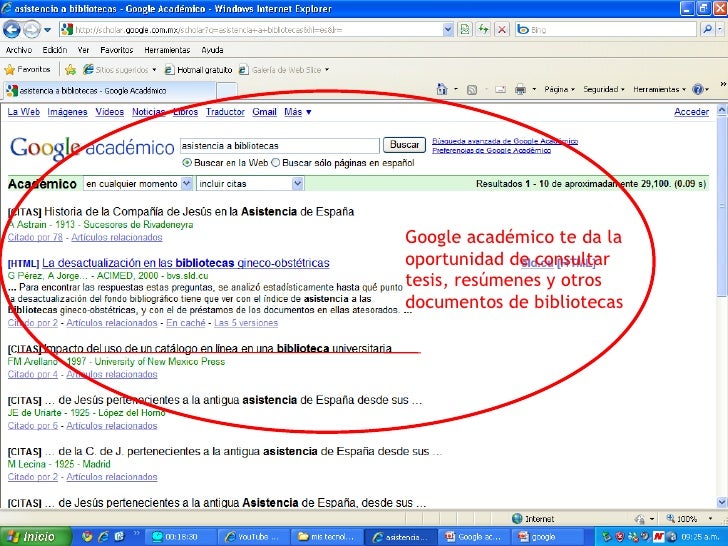The width and height of the screenshot is (728, 546).
Task: Click the blue Help question icon
Action: pyautogui.click(x=697, y=89)
